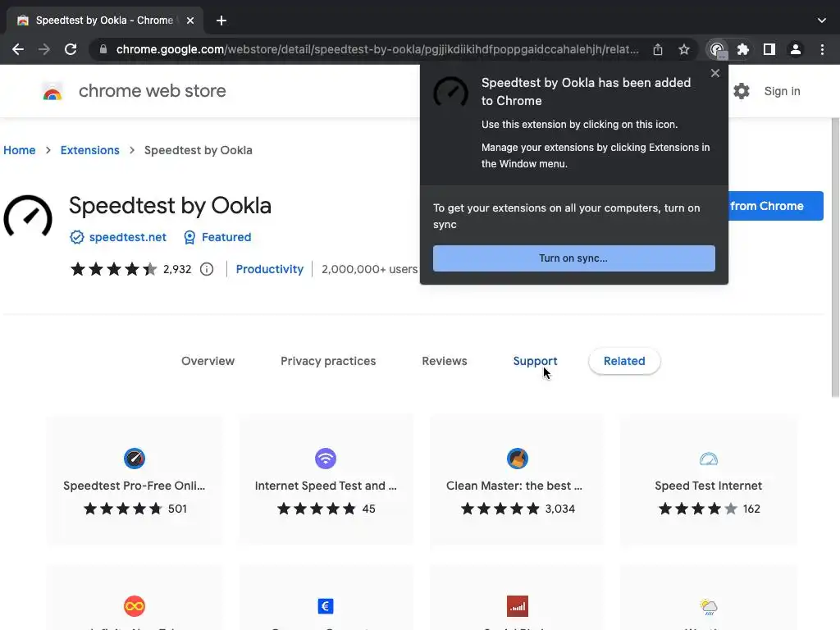Open the Privacy practices tab
840x630 pixels.
(x=328, y=361)
